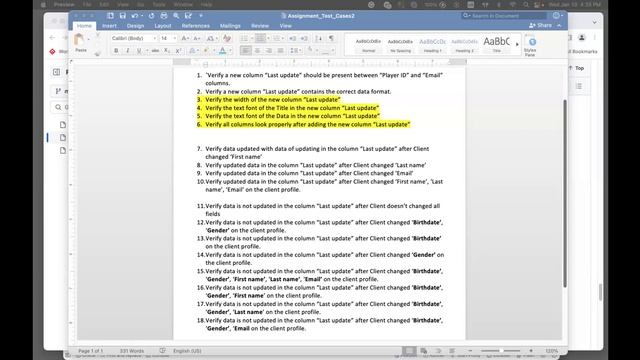
Task: Click the Sort icon in ribbon
Action: tap(319, 38)
